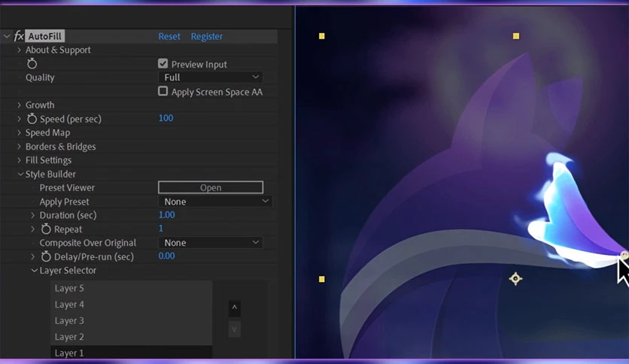Open the Composite Over Original dropdown
This screenshot has height=364, width=629.
click(211, 242)
